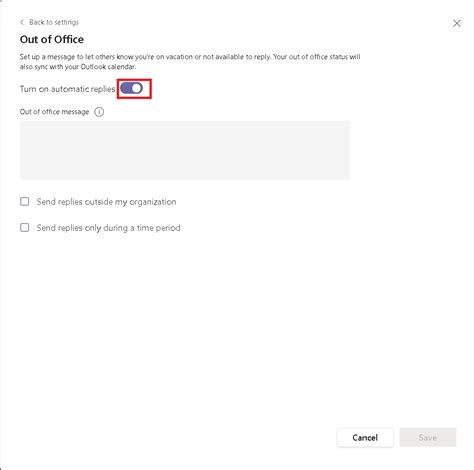Click the info icon beside Out of office message
This screenshot has width=474, height=470.
coord(99,112)
